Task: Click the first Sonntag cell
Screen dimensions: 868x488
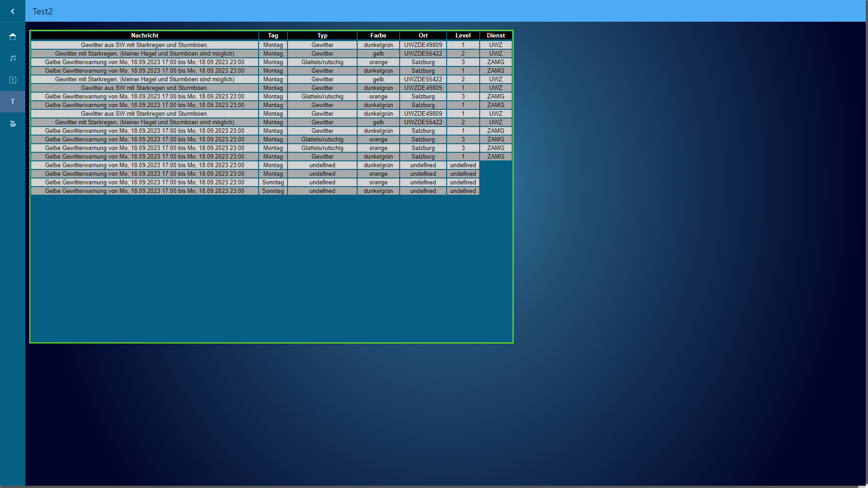Action: 273,183
